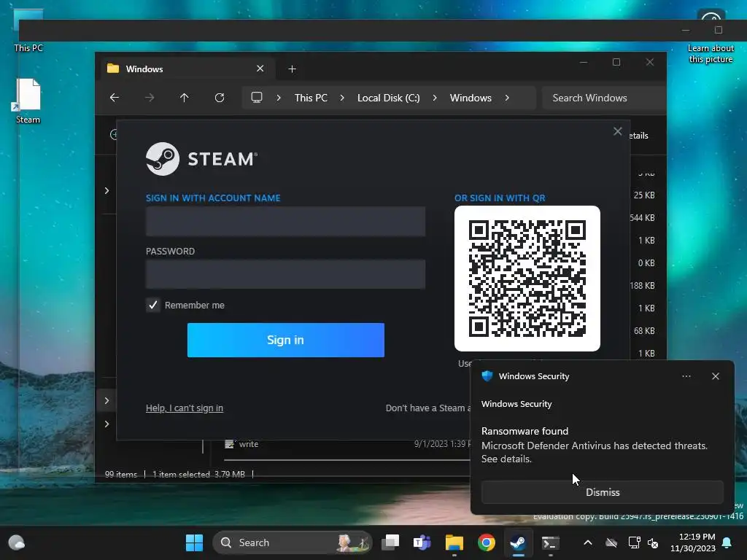Open Task View from taskbar
The image size is (747, 560).
391,542
